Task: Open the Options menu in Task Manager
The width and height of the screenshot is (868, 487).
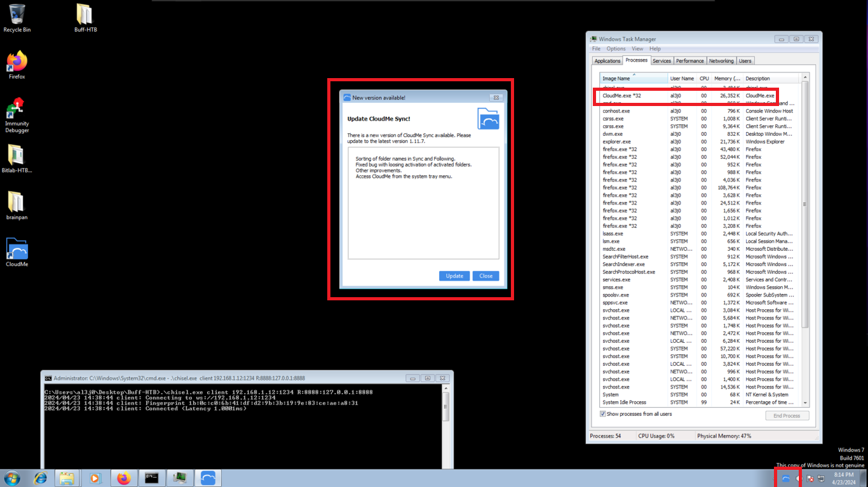Action: click(x=616, y=49)
